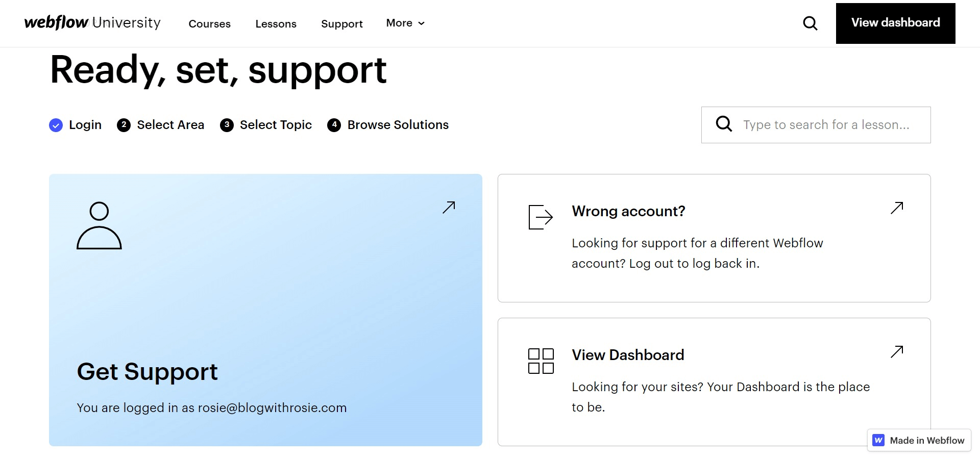Click the Webflow W badge icon
Viewport: 980px width, 460px height.
pyautogui.click(x=878, y=440)
